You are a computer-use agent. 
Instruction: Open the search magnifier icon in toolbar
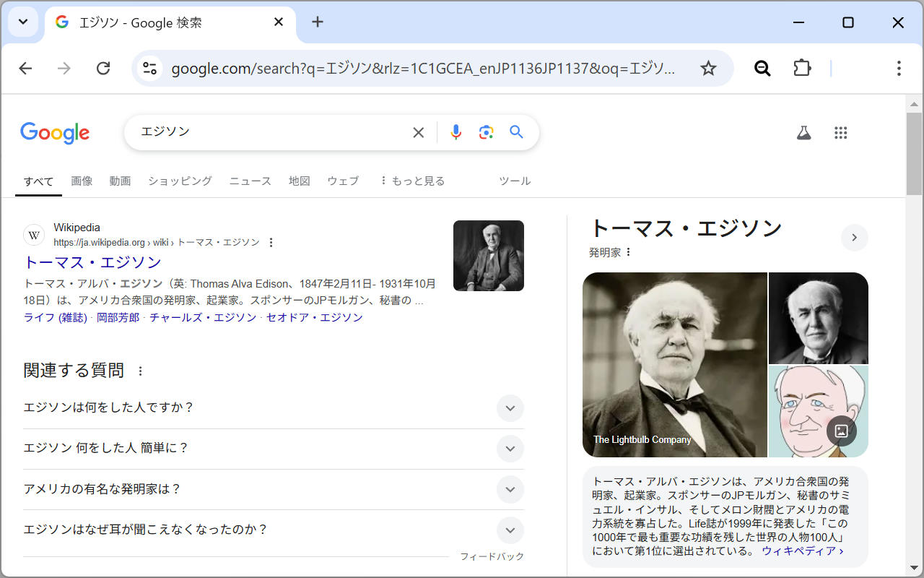(762, 69)
